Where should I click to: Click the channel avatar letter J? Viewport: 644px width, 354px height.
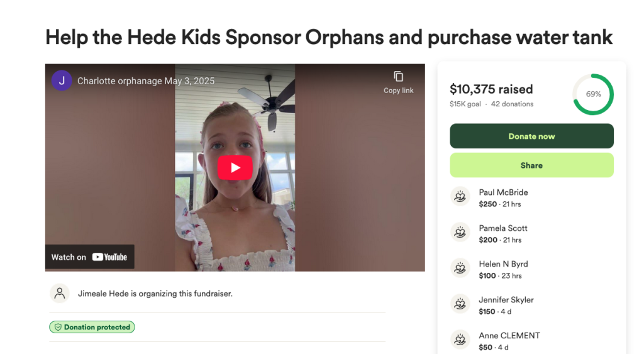62,80
